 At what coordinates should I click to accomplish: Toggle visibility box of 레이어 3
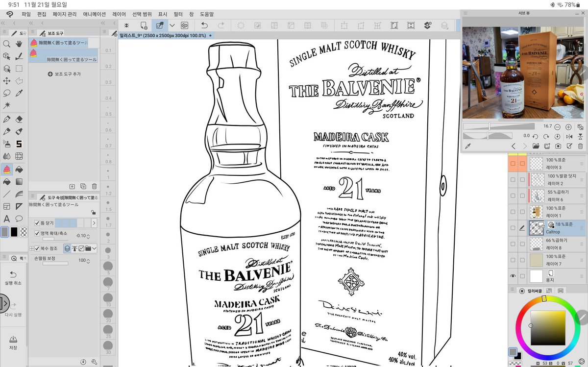(x=513, y=164)
